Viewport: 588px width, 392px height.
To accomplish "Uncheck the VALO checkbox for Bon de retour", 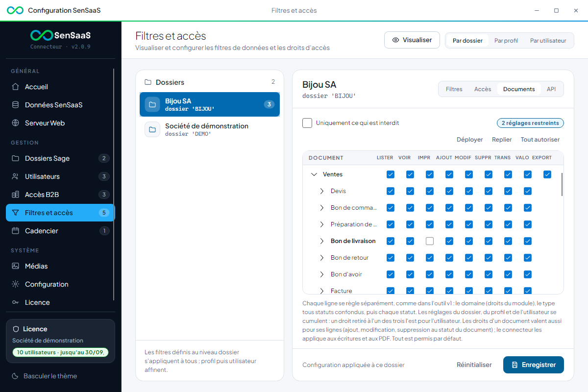I will click(528, 258).
